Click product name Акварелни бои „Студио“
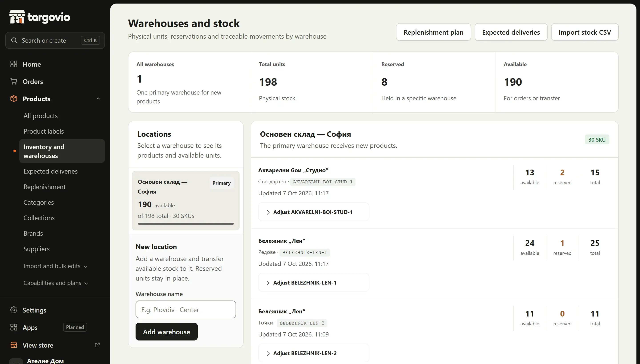Viewport: 640px width, 364px height. [x=293, y=170]
